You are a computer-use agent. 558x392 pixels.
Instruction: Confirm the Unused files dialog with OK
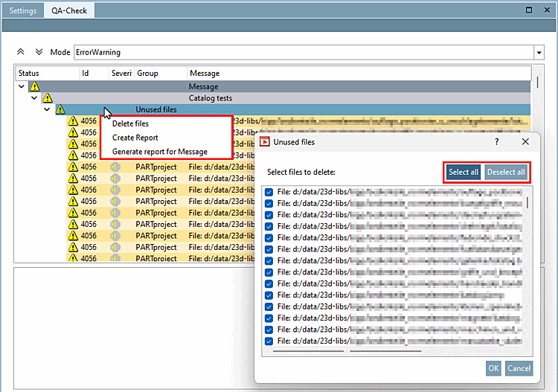click(493, 368)
